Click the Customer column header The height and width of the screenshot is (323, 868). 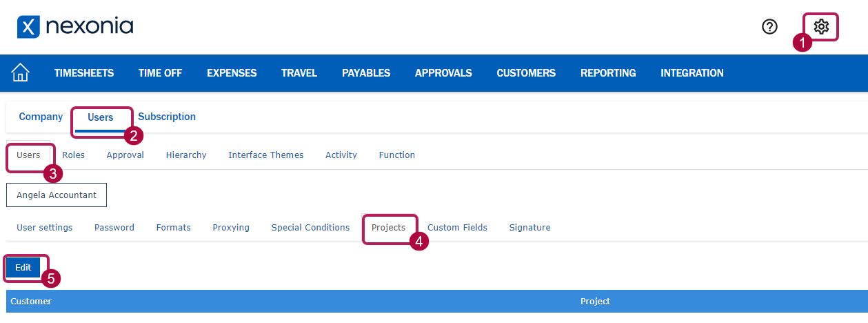31,302
